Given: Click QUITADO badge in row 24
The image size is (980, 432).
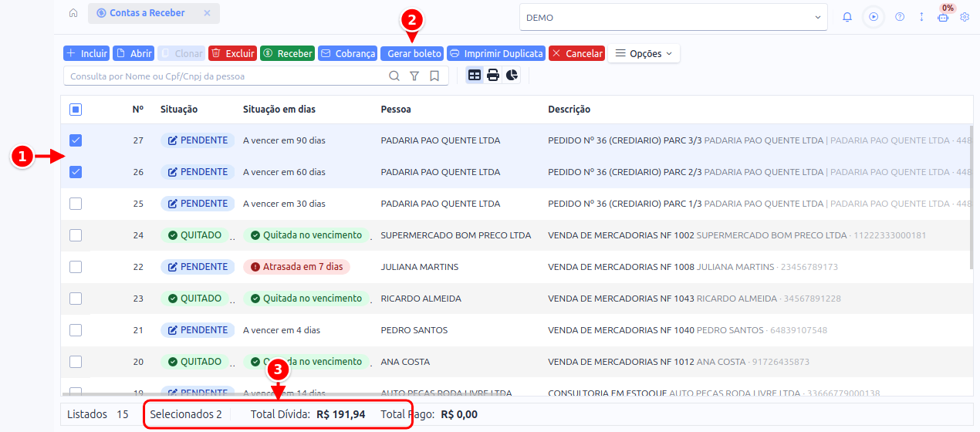Looking at the screenshot, I should (194, 235).
